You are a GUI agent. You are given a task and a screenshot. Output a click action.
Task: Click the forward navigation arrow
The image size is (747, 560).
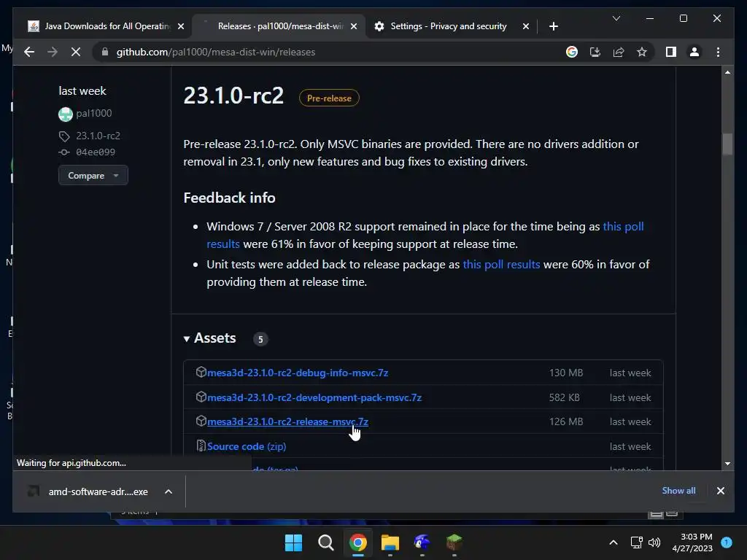coord(53,52)
